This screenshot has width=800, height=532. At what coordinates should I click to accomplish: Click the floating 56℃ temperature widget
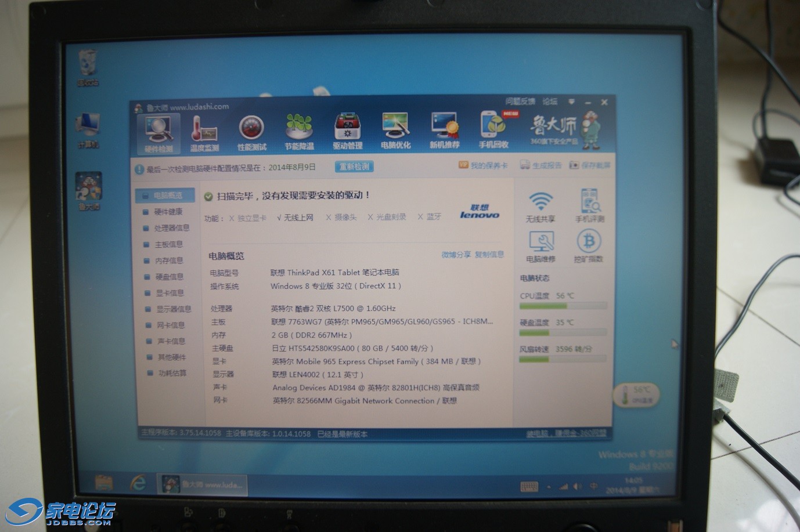pyautogui.click(x=636, y=395)
